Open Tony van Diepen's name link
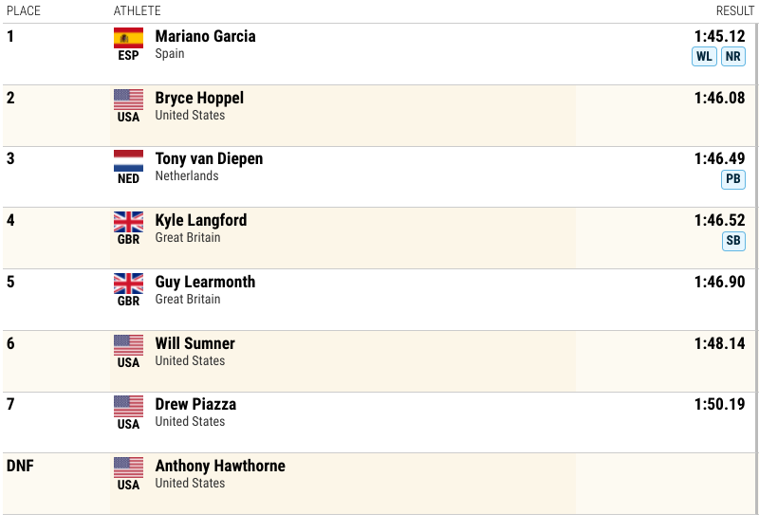 209,159
